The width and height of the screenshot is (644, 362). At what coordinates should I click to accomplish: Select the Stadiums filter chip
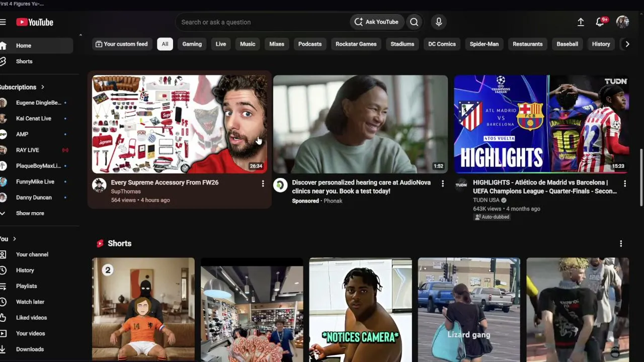(x=403, y=44)
